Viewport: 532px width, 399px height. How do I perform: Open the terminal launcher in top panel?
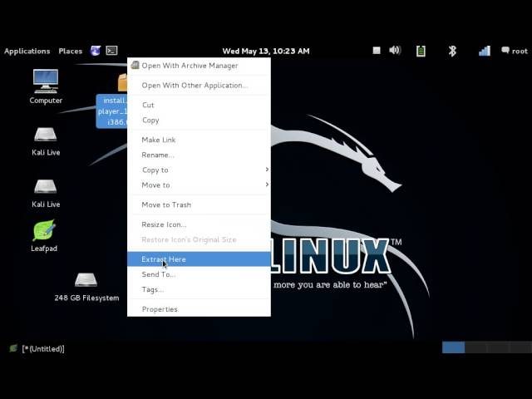point(111,51)
